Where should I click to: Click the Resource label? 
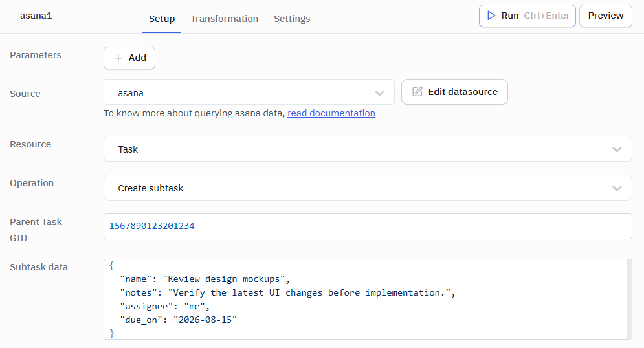30,144
